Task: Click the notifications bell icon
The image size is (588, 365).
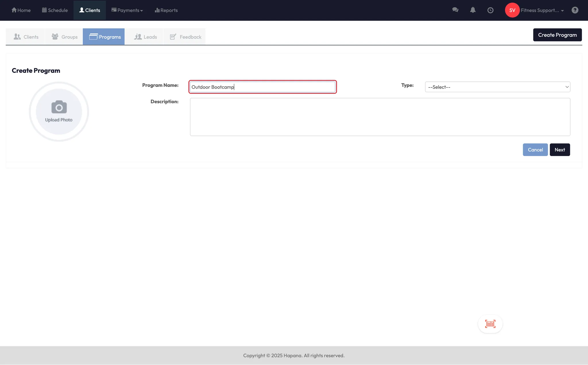Action: click(473, 10)
